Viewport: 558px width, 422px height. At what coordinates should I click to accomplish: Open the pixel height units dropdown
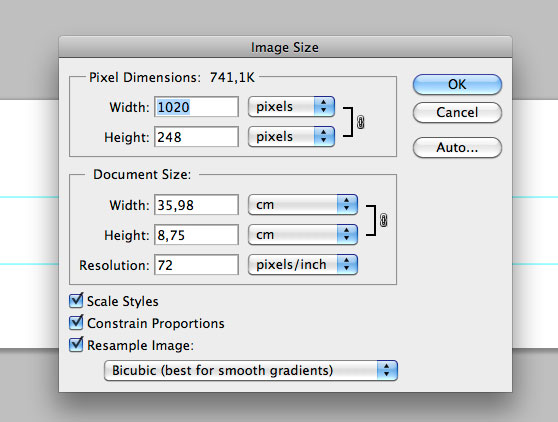point(291,136)
